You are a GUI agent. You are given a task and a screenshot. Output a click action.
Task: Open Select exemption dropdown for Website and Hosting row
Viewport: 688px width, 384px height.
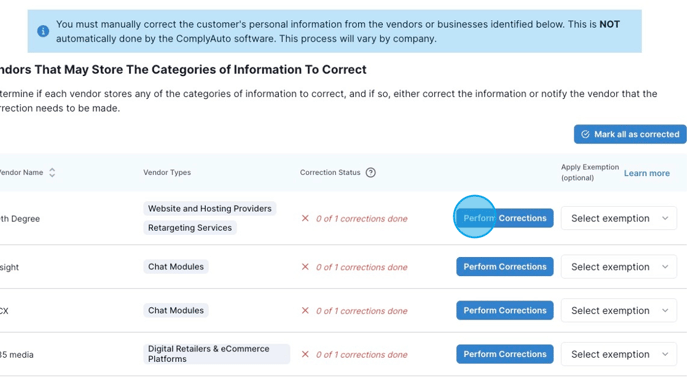619,218
